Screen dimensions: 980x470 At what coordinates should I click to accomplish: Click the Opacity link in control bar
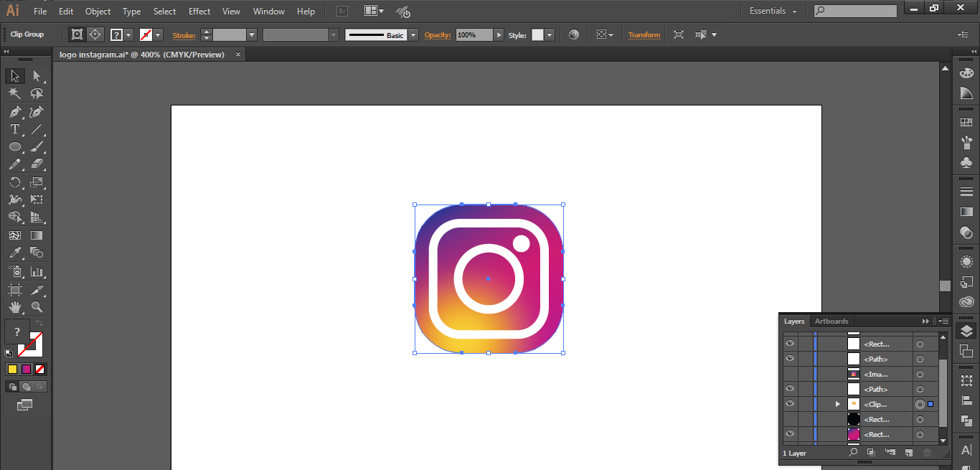pos(437,35)
